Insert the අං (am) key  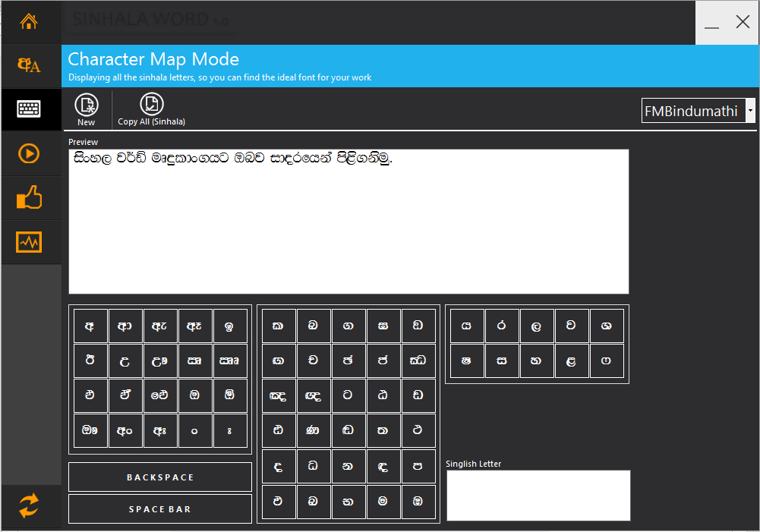coord(125,430)
